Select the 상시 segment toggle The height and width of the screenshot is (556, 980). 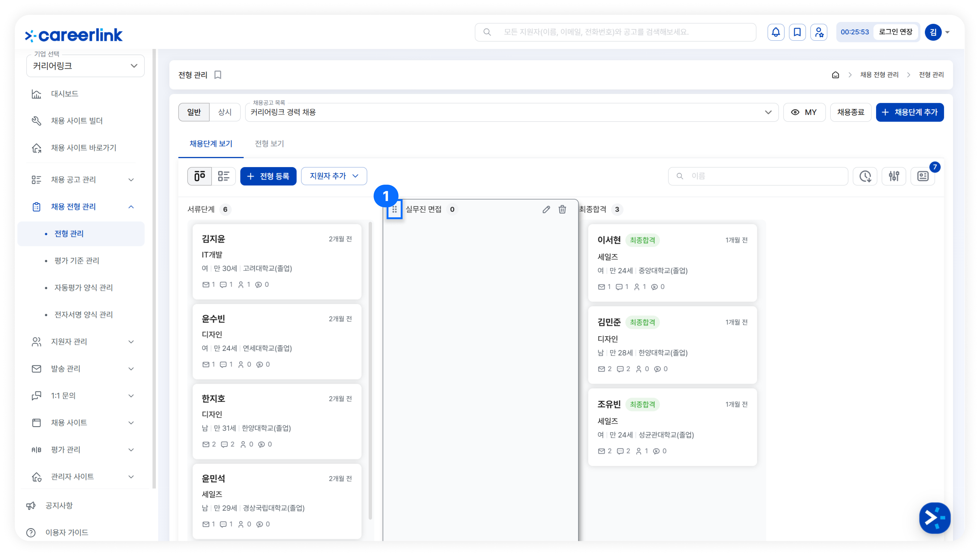pyautogui.click(x=225, y=112)
